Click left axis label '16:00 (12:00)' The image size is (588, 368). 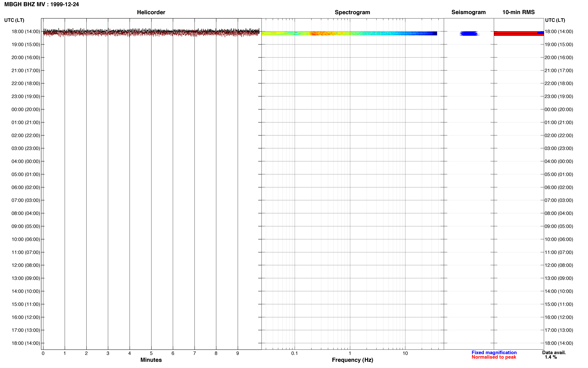click(26, 317)
